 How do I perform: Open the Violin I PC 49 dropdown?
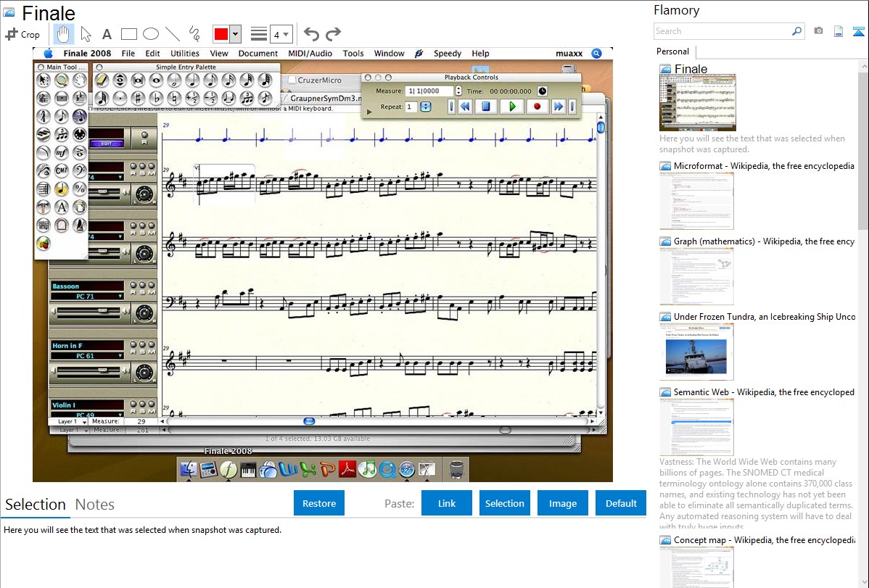87,415
